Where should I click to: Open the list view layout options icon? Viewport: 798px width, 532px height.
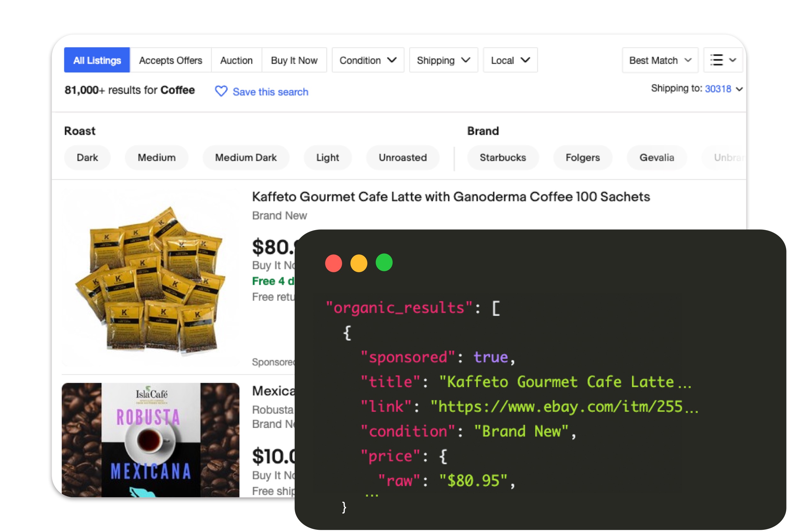[x=723, y=60]
